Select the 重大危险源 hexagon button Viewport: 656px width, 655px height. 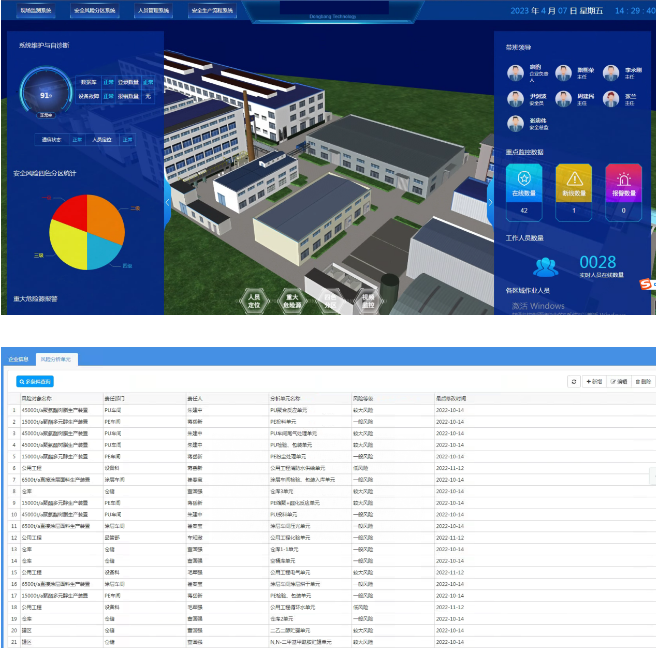pyautogui.click(x=292, y=299)
